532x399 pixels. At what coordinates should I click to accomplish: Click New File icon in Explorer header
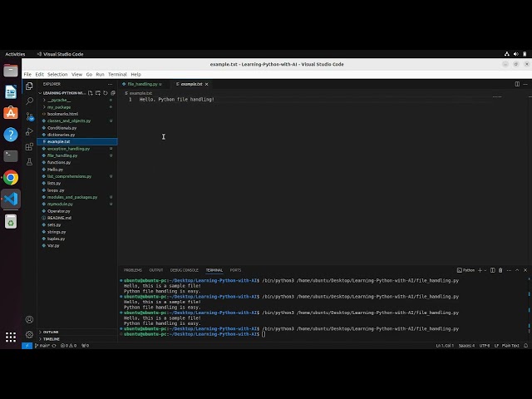91,93
